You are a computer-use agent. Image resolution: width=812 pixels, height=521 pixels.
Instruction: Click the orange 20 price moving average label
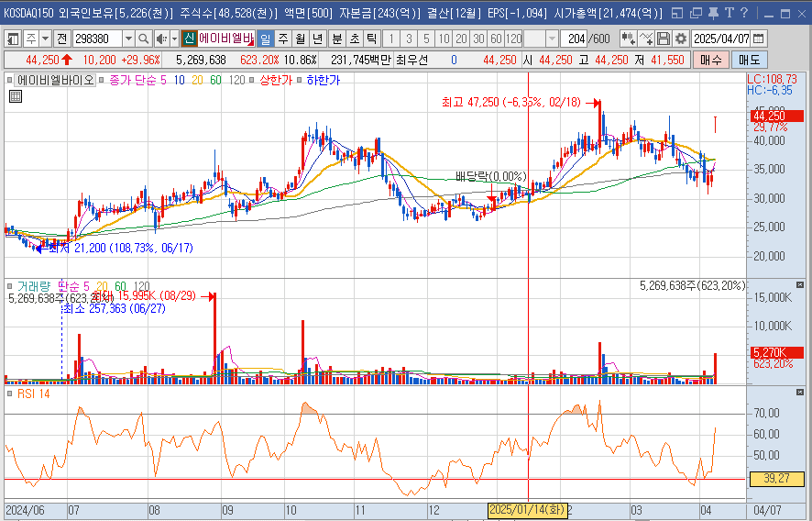pyautogui.click(x=197, y=81)
